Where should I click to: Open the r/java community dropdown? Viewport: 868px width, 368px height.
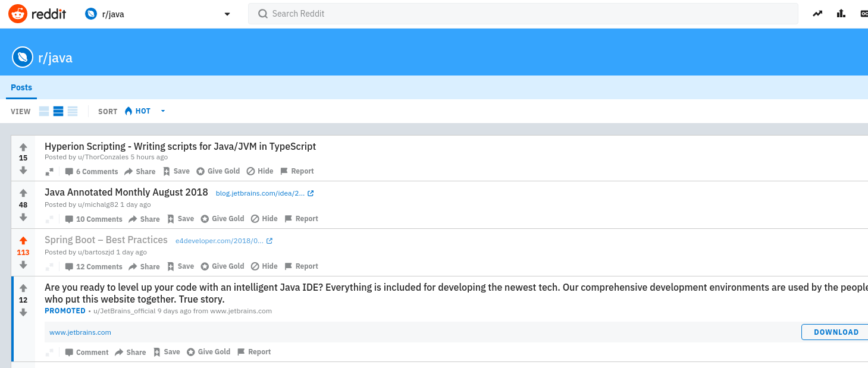[158, 14]
